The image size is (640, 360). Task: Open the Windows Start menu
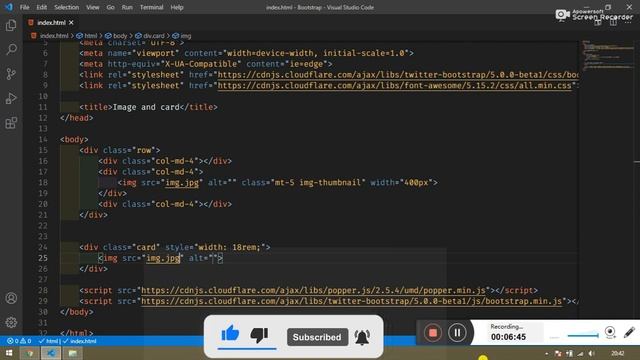[9, 353]
